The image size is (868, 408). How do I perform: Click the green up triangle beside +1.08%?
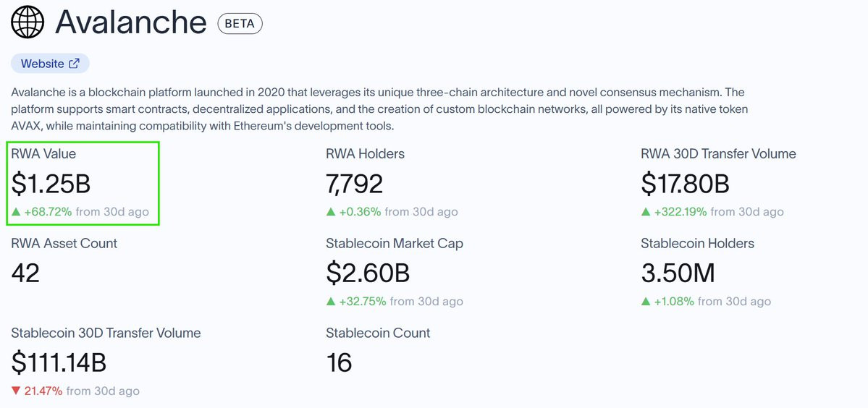pos(646,302)
